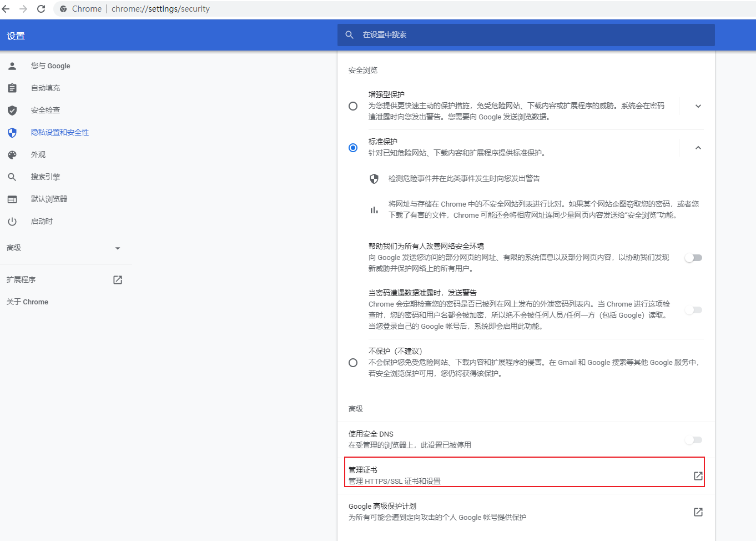Image resolution: width=756 pixels, height=541 pixels.
Task: Click the 管理证书 row title
Action: point(363,470)
